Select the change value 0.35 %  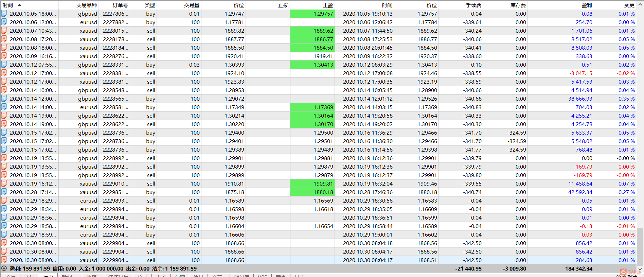pyautogui.click(x=626, y=99)
